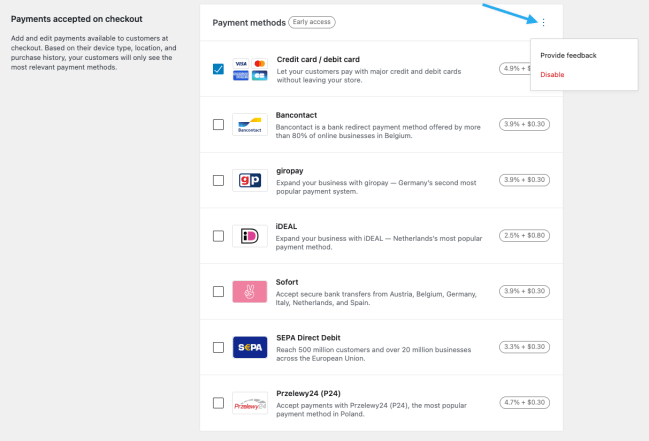Choose Disable in the popup menu
This screenshot has width=649, height=441.
[x=552, y=75]
